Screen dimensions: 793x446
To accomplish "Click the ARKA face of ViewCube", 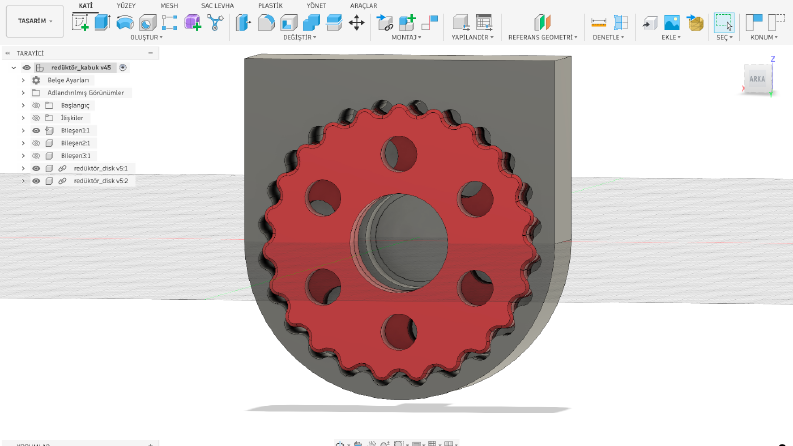I will click(x=757, y=79).
